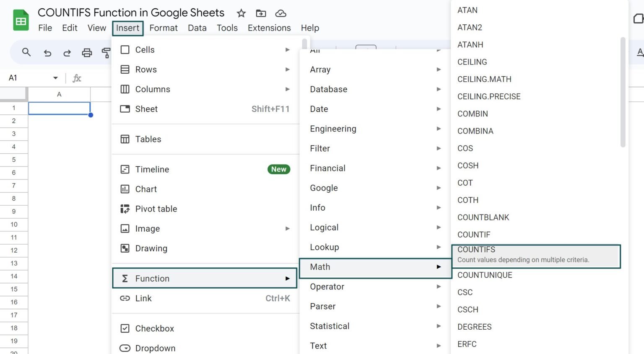
Task: Open the Extensions menu
Action: tap(269, 28)
